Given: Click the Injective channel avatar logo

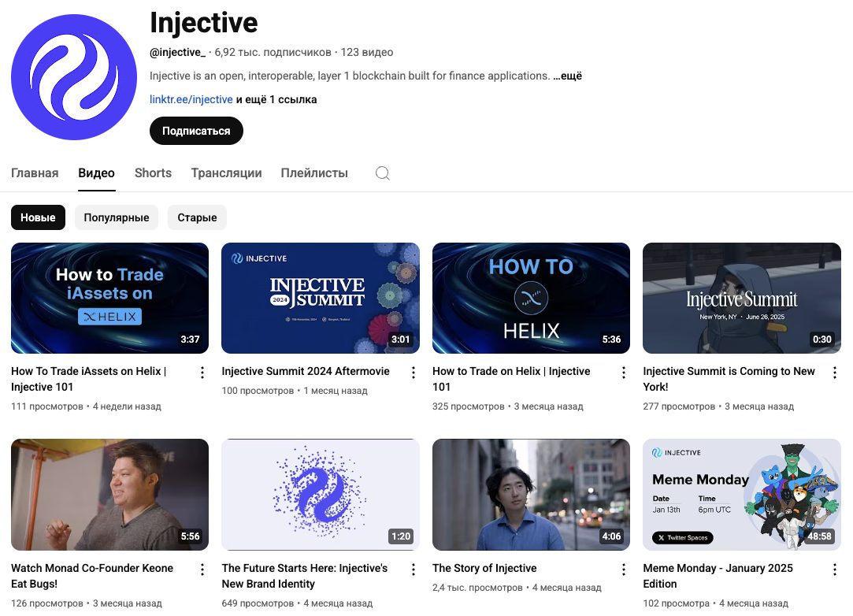Looking at the screenshot, I should (74, 77).
